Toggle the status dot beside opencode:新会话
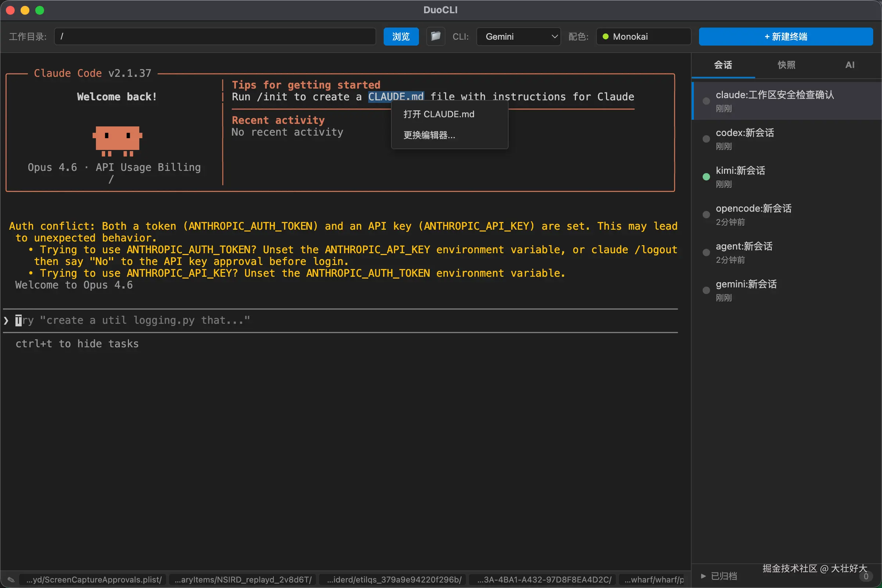 706,215
